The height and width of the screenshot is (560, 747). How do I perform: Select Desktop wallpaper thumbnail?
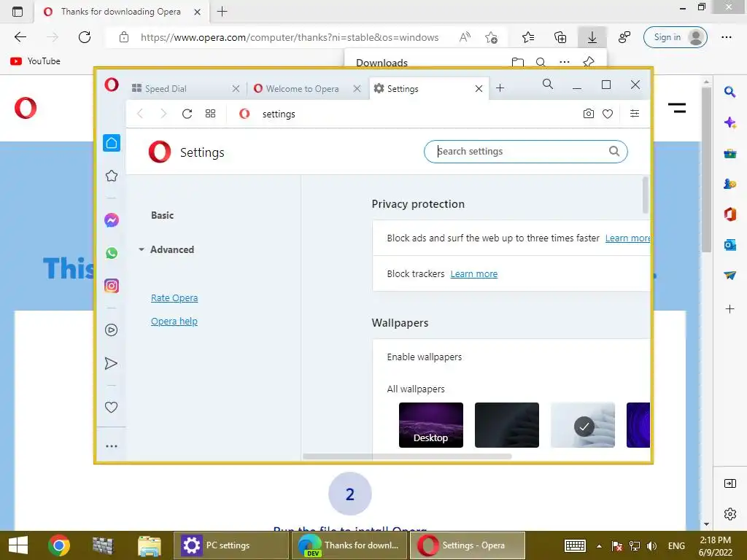click(430, 425)
